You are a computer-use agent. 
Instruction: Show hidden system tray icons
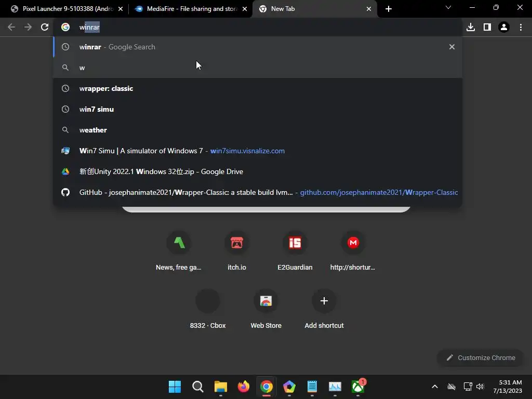[435, 387]
